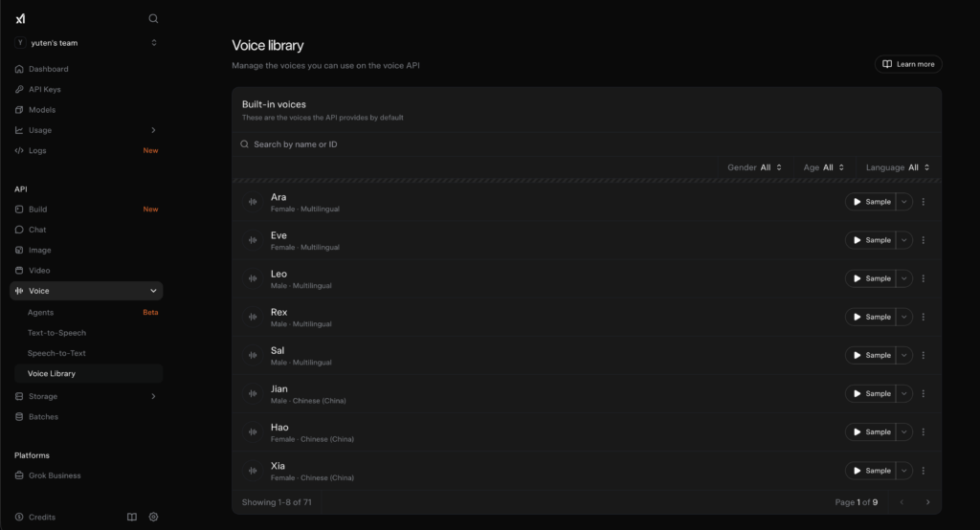
Task: Open voice Agents beta page
Action: [88, 313]
